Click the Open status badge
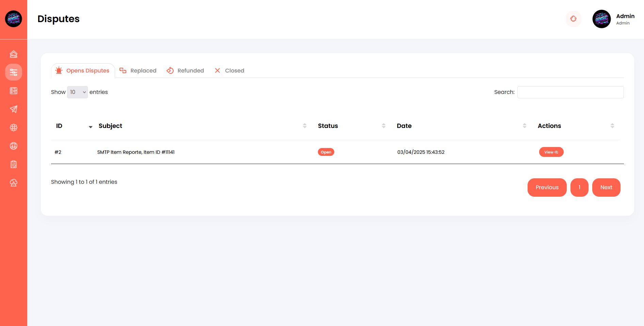644x326 pixels. [326, 152]
